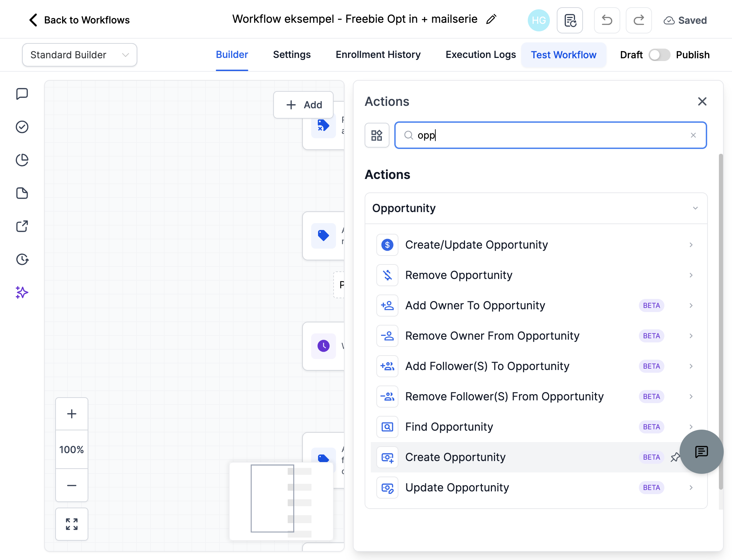This screenshot has height=560, width=732.
Task: Go Back to Workflows
Action: pyautogui.click(x=79, y=20)
